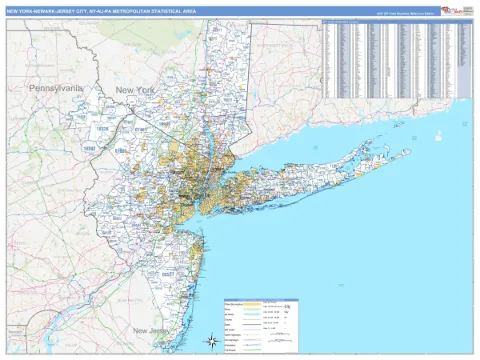Click the yellow swatch in the map legend
The image size is (480, 360).
(x=252, y=304)
